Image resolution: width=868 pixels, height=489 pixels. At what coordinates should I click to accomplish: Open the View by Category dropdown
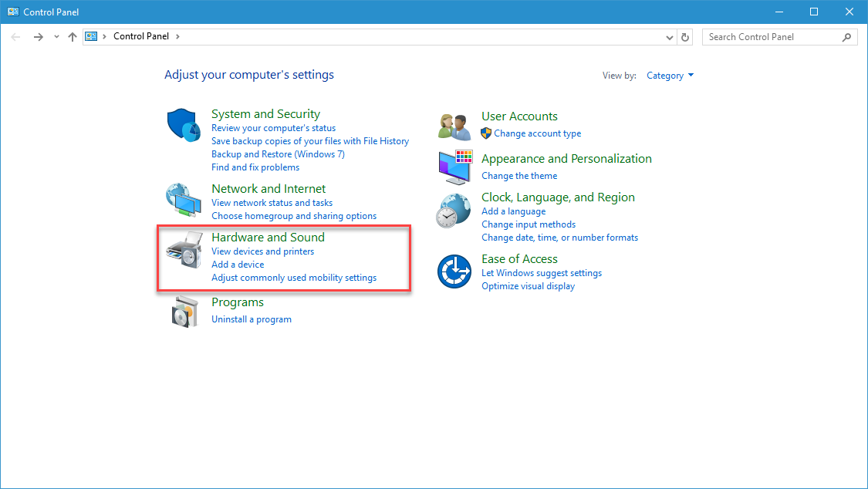(670, 76)
